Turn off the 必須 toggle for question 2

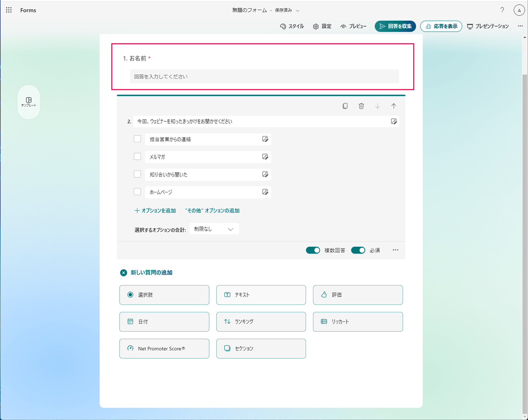[x=358, y=250]
